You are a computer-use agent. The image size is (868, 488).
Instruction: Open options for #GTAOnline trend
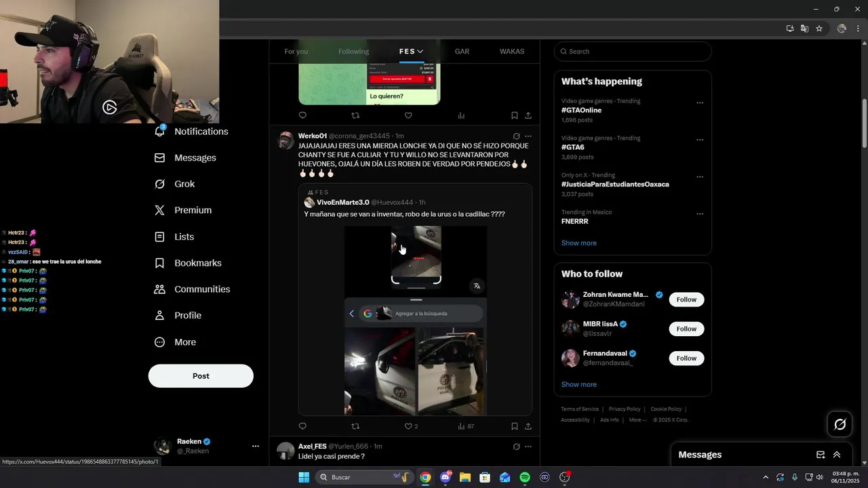pos(700,103)
